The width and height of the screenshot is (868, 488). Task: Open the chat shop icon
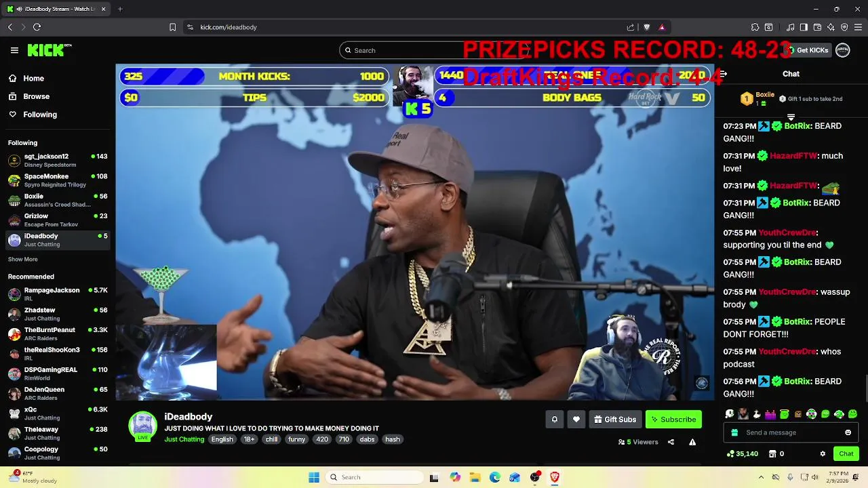point(777,453)
